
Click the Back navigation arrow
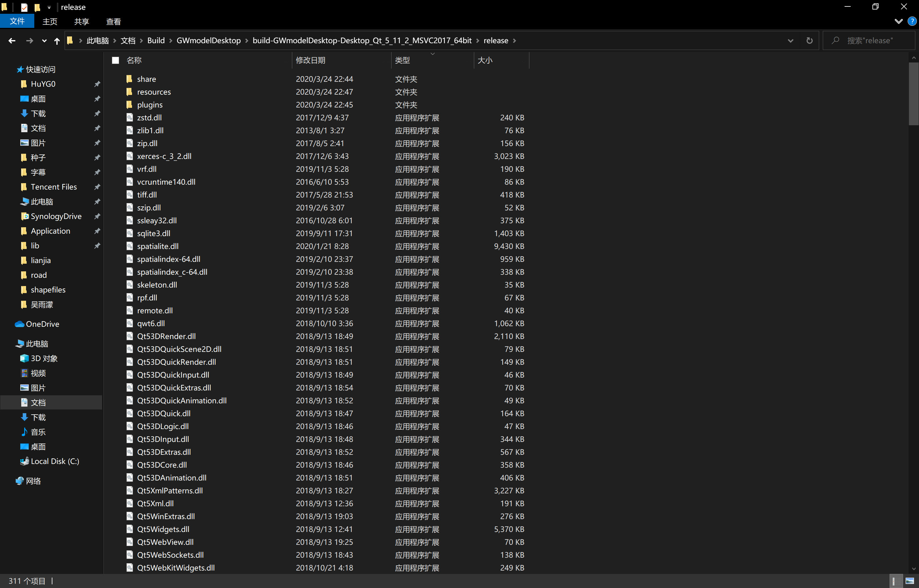pyautogui.click(x=12, y=40)
